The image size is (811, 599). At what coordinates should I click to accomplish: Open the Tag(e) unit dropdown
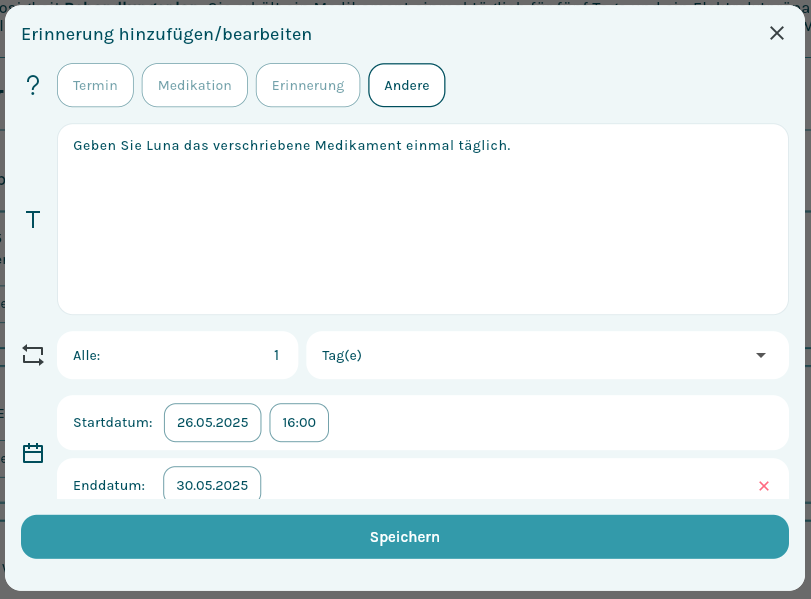tap(530, 355)
